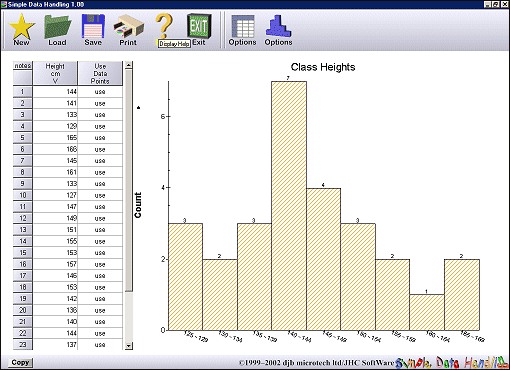Click the Copy button
510x370 pixels.
pyautogui.click(x=20, y=362)
